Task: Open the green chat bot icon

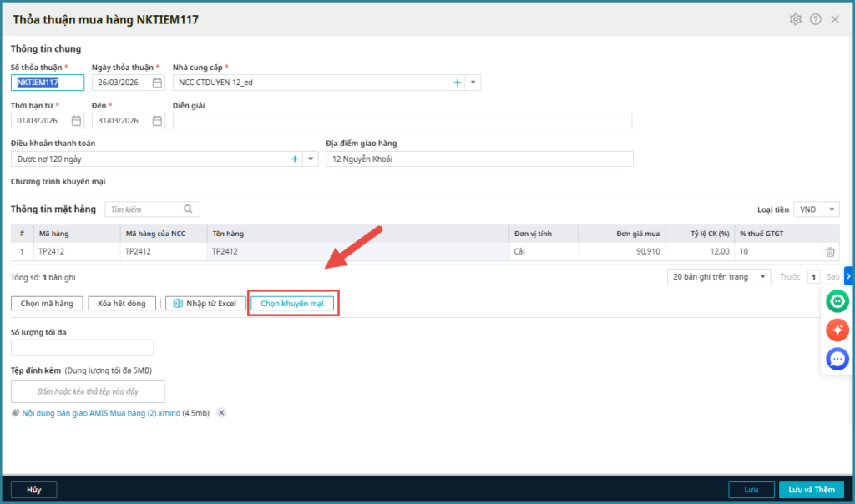Action: click(837, 301)
